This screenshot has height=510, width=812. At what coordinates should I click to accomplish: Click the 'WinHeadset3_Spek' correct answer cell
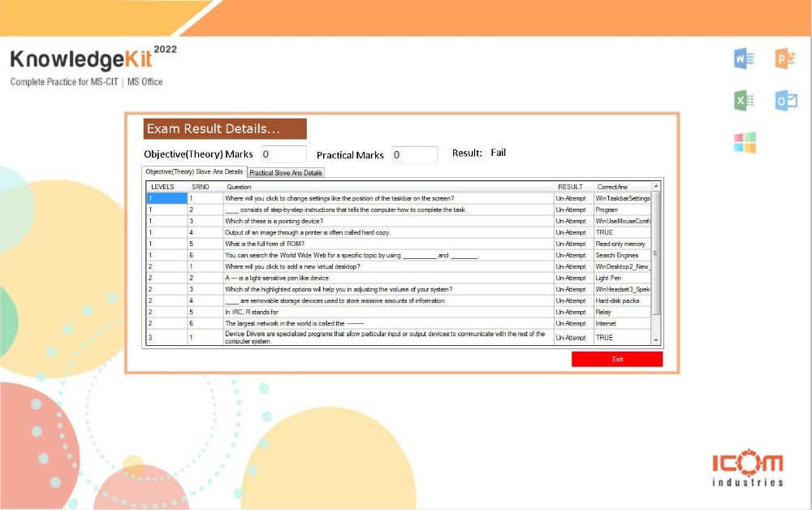623,289
